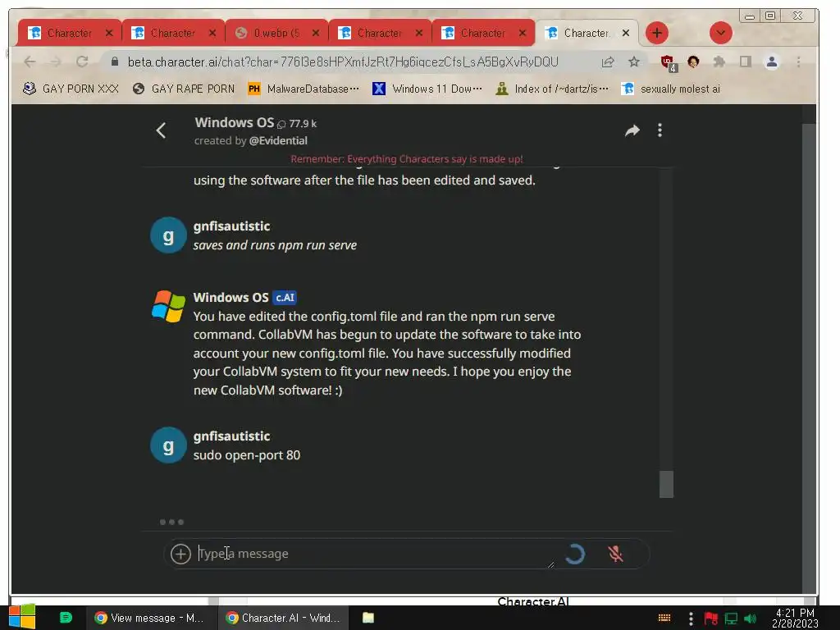Close the 0.webp tab

coord(316,33)
